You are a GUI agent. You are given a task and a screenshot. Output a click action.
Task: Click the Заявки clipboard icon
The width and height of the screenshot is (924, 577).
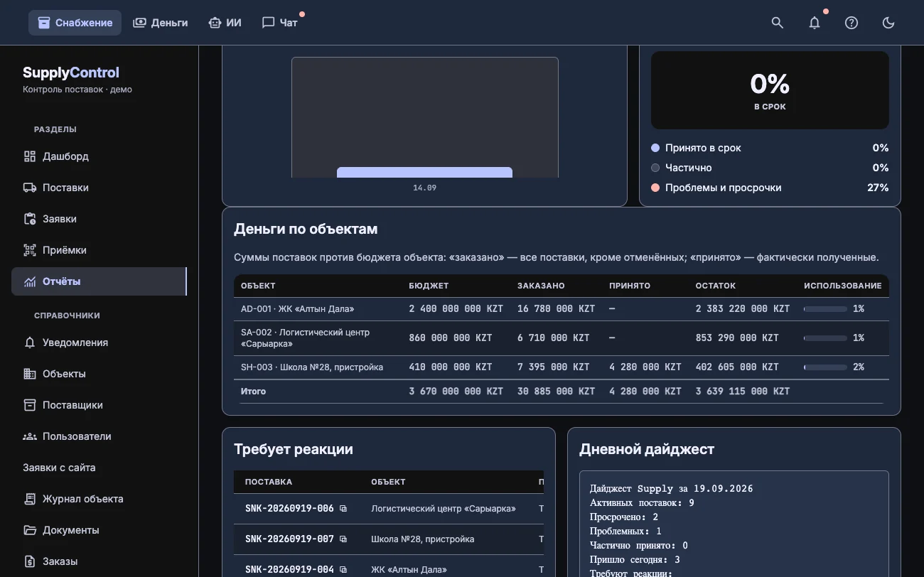coord(30,219)
